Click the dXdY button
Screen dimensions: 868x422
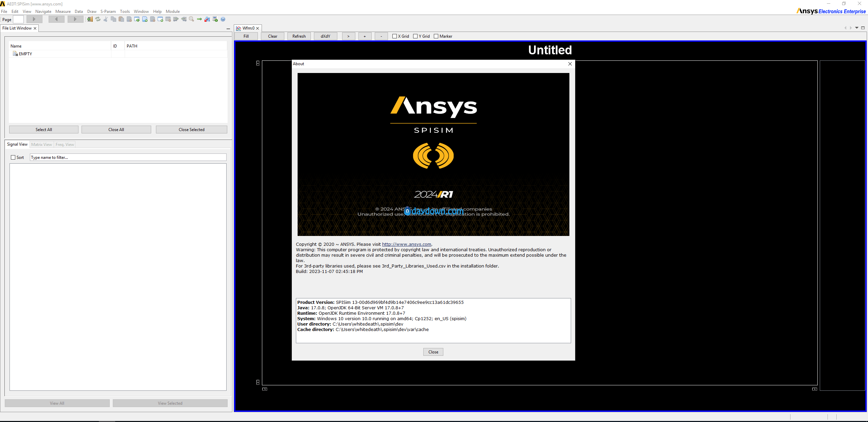click(x=325, y=36)
